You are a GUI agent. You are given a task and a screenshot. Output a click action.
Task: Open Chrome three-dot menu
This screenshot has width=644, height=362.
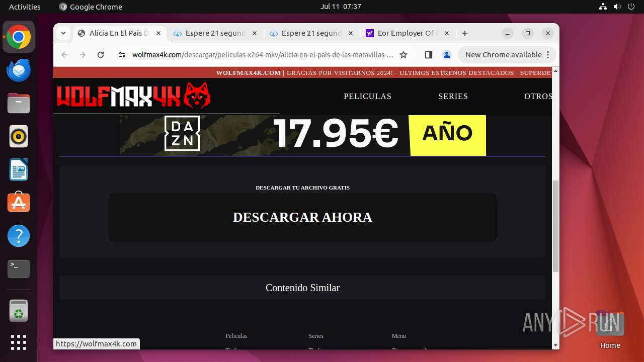(548, 55)
